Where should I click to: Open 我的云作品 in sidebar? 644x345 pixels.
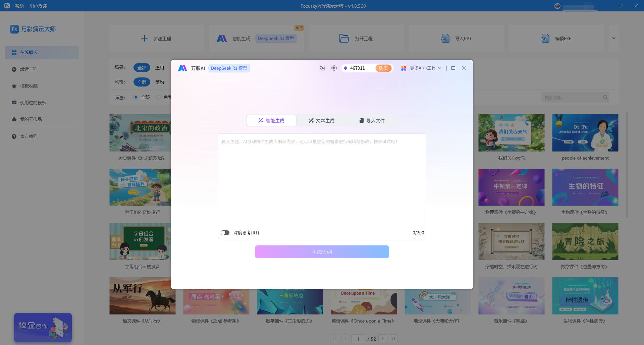pyautogui.click(x=42, y=120)
